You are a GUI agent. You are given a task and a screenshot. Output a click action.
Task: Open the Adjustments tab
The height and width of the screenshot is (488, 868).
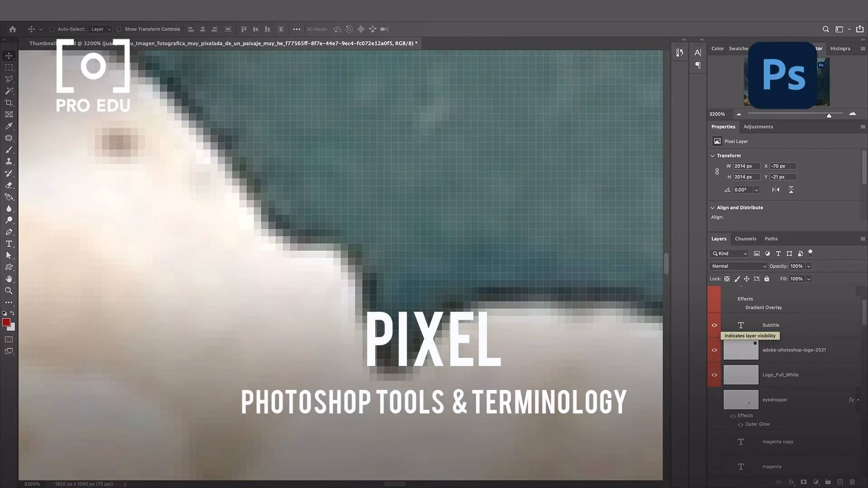pyautogui.click(x=758, y=127)
